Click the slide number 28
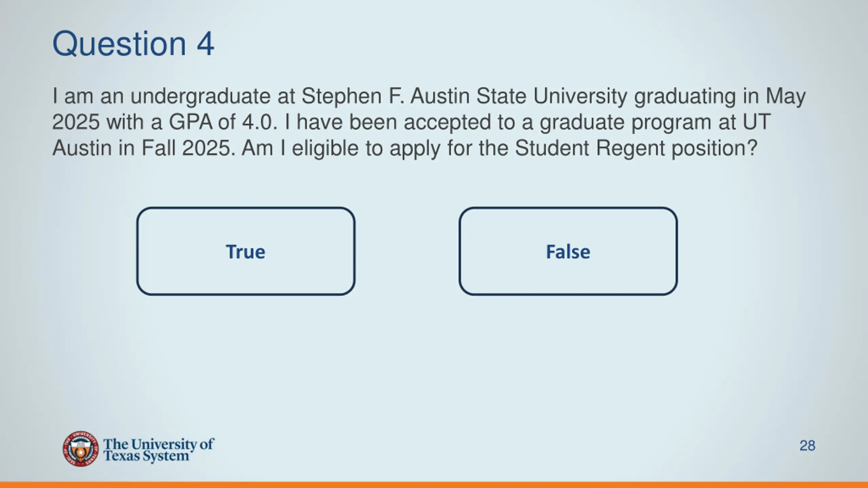The height and width of the screenshot is (488, 868). pyautogui.click(x=807, y=446)
